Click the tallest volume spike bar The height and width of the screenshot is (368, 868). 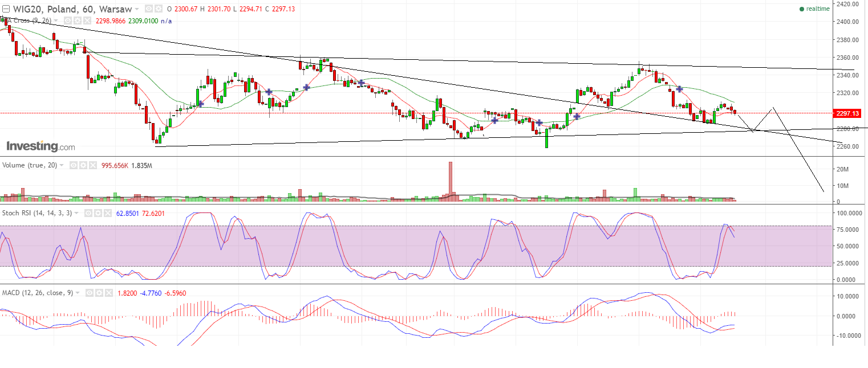(x=450, y=181)
